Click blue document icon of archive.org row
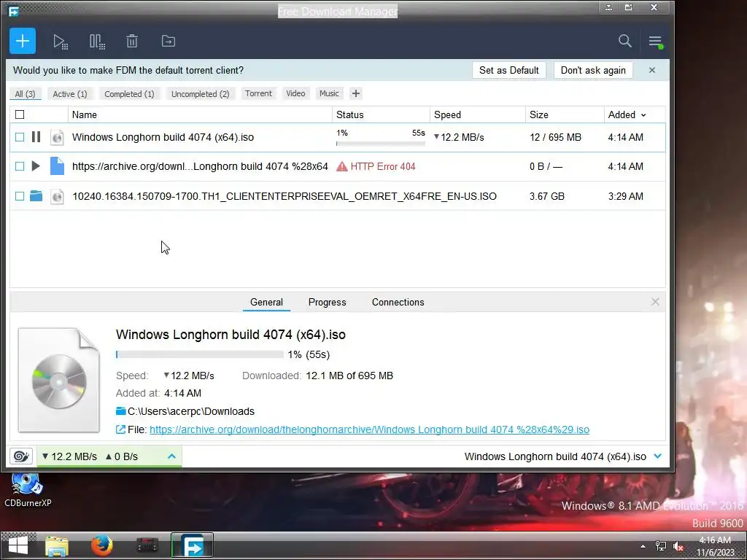Screen dimensions: 747x560 [57, 166]
